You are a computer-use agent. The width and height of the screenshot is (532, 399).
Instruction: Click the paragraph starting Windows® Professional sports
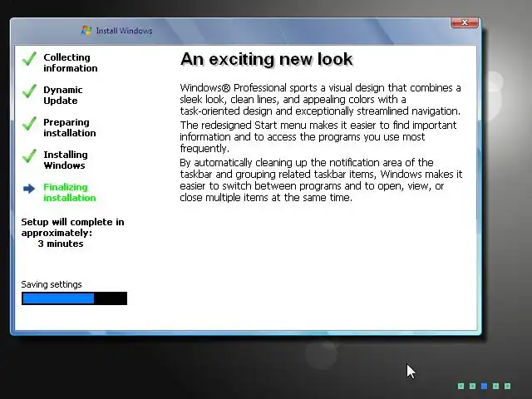pos(320,100)
